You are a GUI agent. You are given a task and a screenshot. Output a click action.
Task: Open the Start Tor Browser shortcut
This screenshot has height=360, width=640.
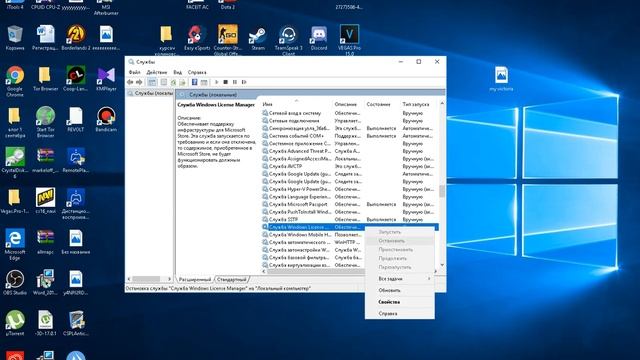click(x=45, y=122)
